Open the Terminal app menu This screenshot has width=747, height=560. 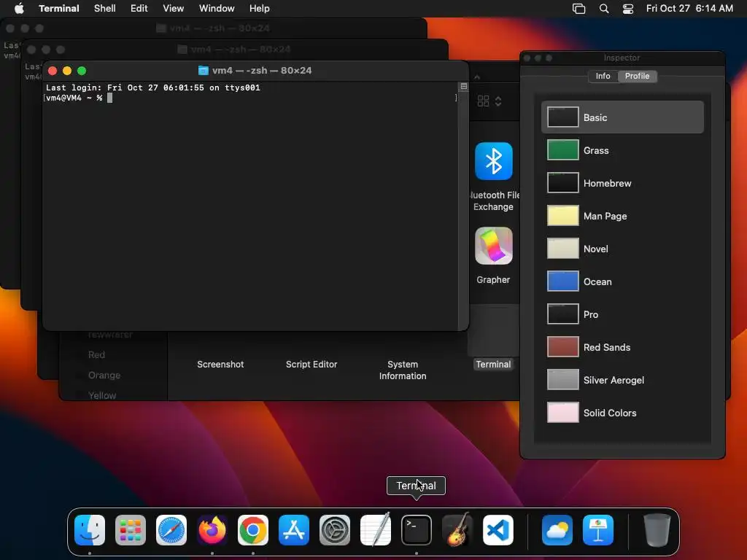pyautogui.click(x=59, y=9)
